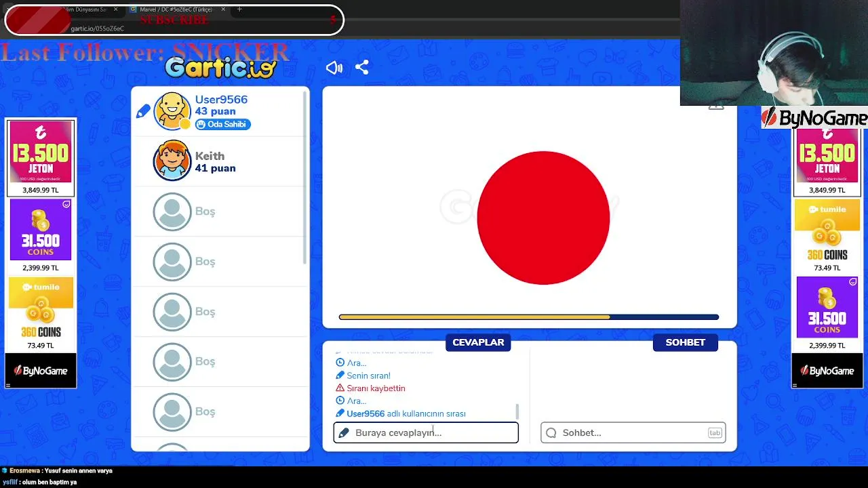This screenshot has width=868, height=488.
Task: Open the Marvel / DC browser tab
Action: tap(176, 9)
